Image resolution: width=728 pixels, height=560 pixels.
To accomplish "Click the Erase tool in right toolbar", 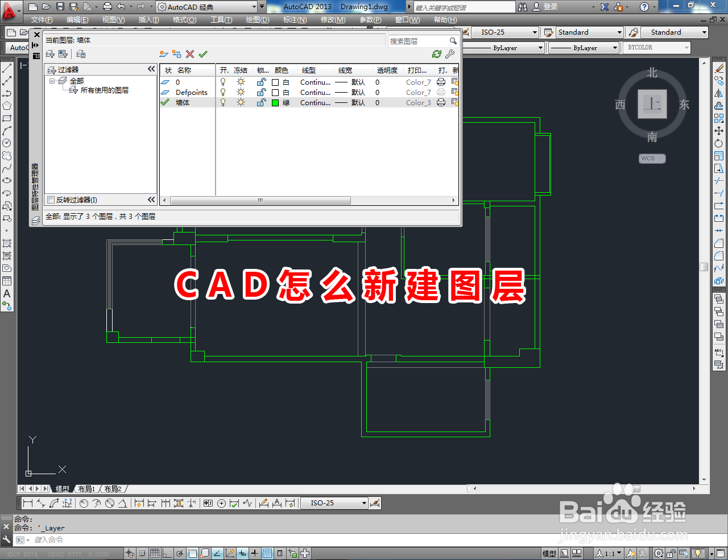I will (x=719, y=68).
